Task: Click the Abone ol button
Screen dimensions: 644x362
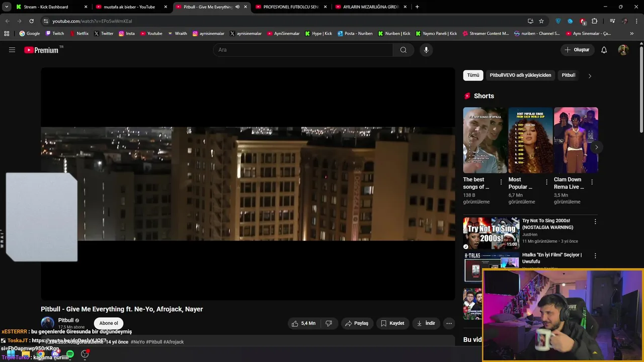Action: [x=109, y=323]
